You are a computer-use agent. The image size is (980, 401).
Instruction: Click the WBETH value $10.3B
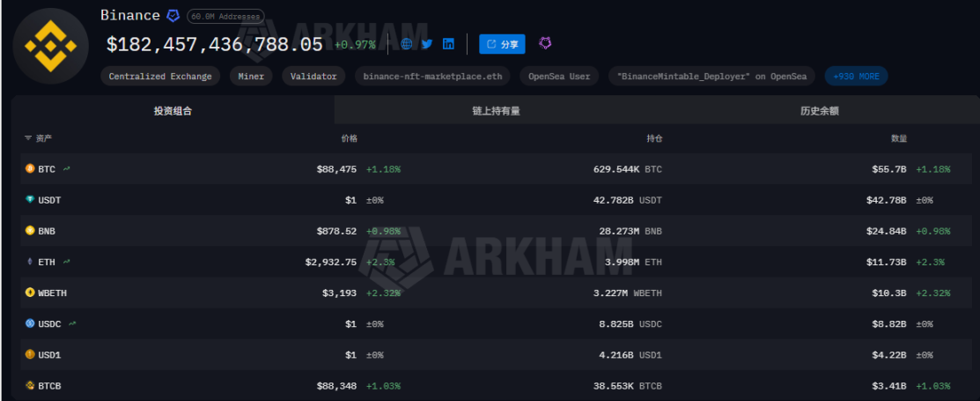(x=889, y=293)
